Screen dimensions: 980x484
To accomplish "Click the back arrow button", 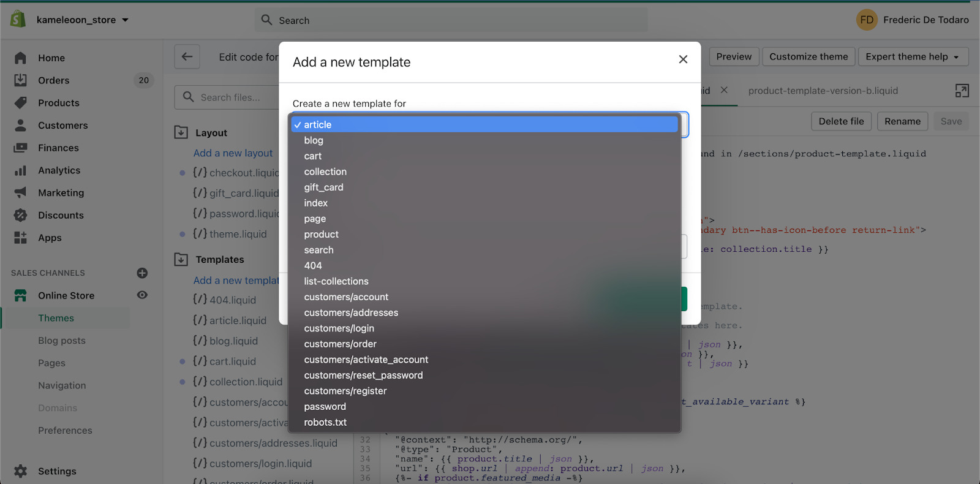I will (x=187, y=57).
